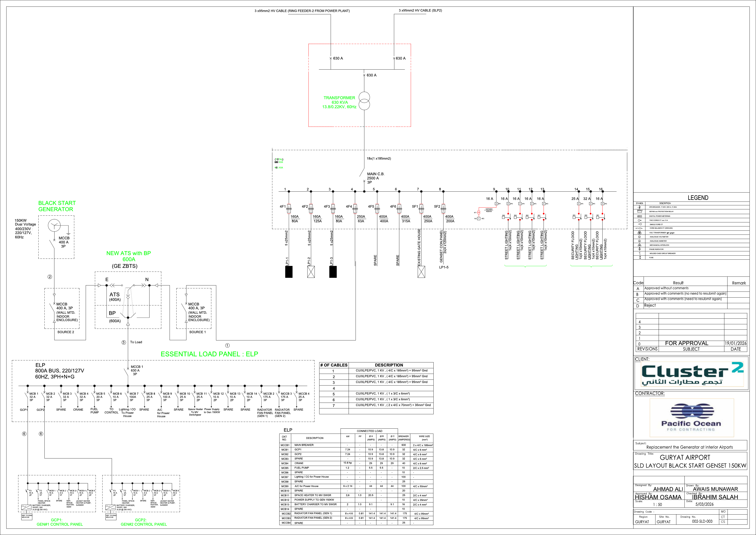Click the CONNECTED LOAD table header
Viewport: 756px width, 535px height.
[369, 431]
